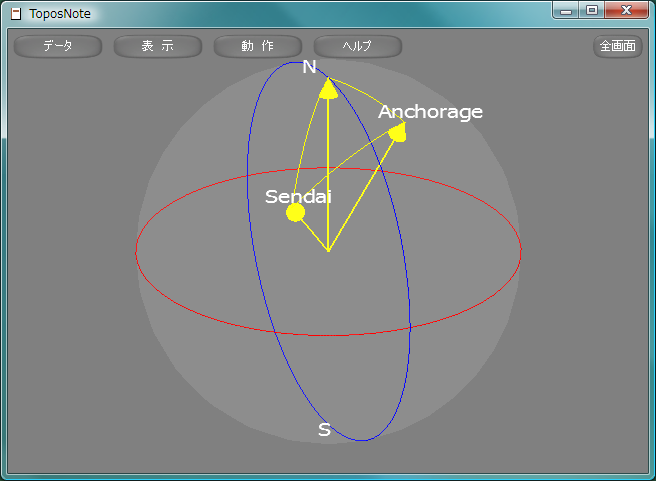Open the 動作 menu
Screen dimensions: 656x481
(258, 46)
